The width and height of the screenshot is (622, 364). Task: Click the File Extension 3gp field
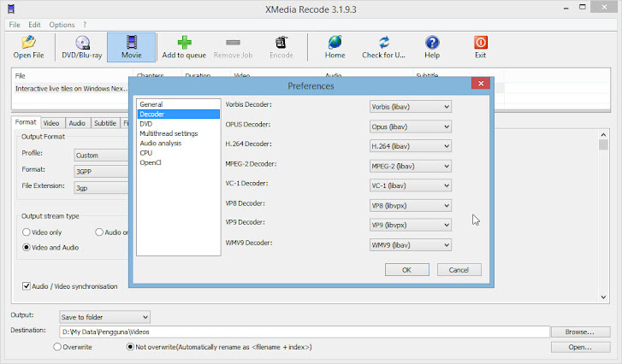102,188
